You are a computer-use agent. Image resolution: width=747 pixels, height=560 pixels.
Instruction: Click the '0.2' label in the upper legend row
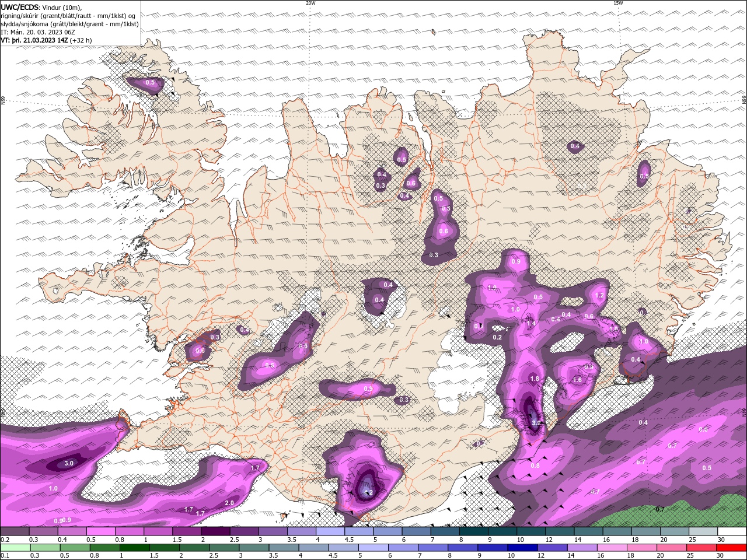pyautogui.click(x=5, y=540)
